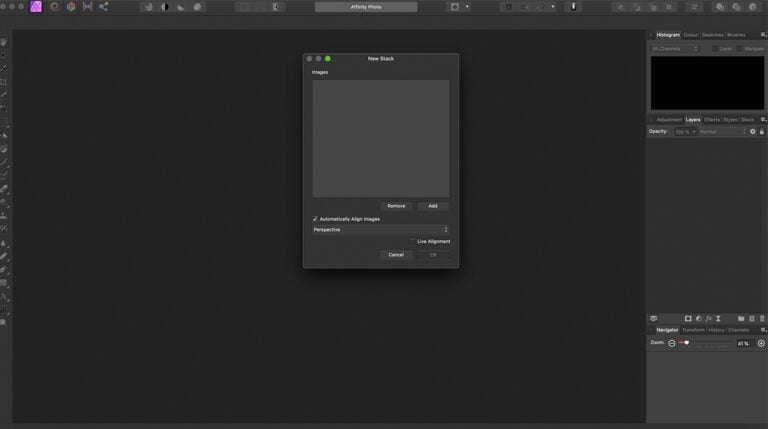Apply Auto Contrast half-circle icon
This screenshot has width=768, height=429.
click(x=165, y=7)
